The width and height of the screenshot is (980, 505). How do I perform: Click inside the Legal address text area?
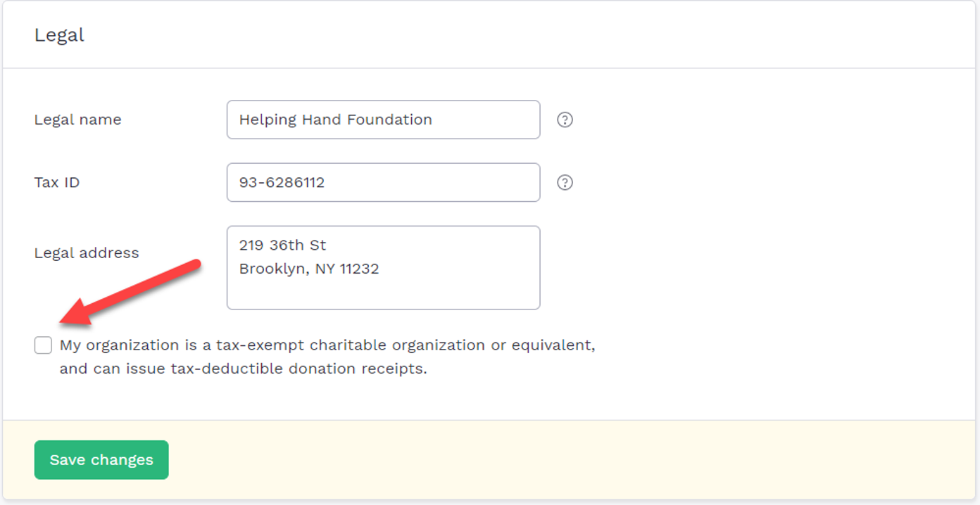(x=384, y=268)
